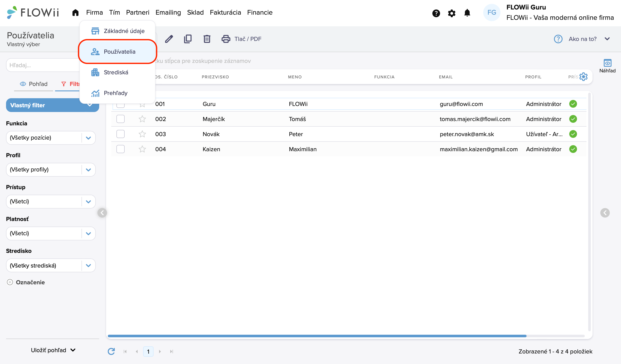Click the refresh list icon
621x364 pixels.
coord(111,352)
